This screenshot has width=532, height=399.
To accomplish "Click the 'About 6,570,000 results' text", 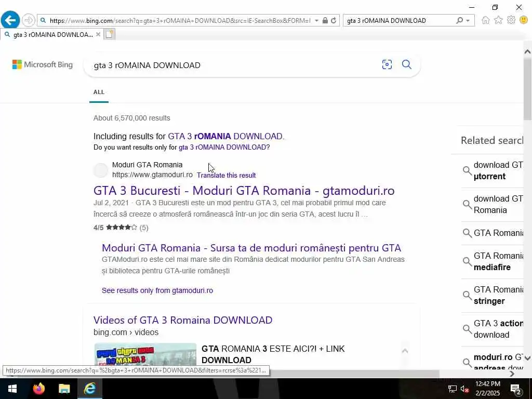I will click(x=132, y=118).
